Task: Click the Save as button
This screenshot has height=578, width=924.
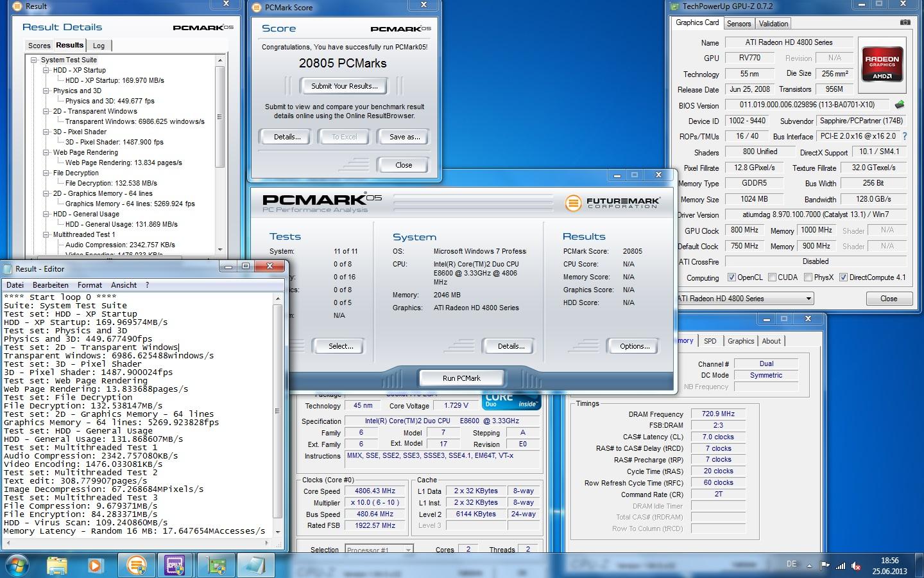Action: pos(405,137)
